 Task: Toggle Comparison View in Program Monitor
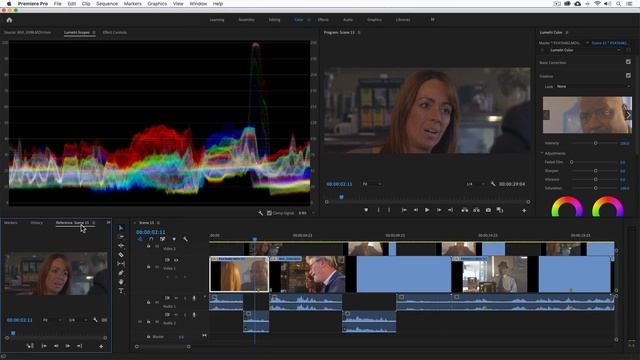click(500, 210)
